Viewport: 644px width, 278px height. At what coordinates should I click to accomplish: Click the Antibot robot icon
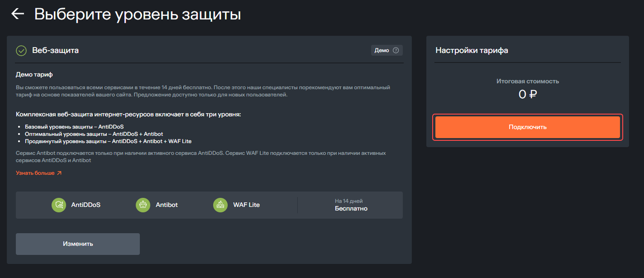(x=143, y=205)
